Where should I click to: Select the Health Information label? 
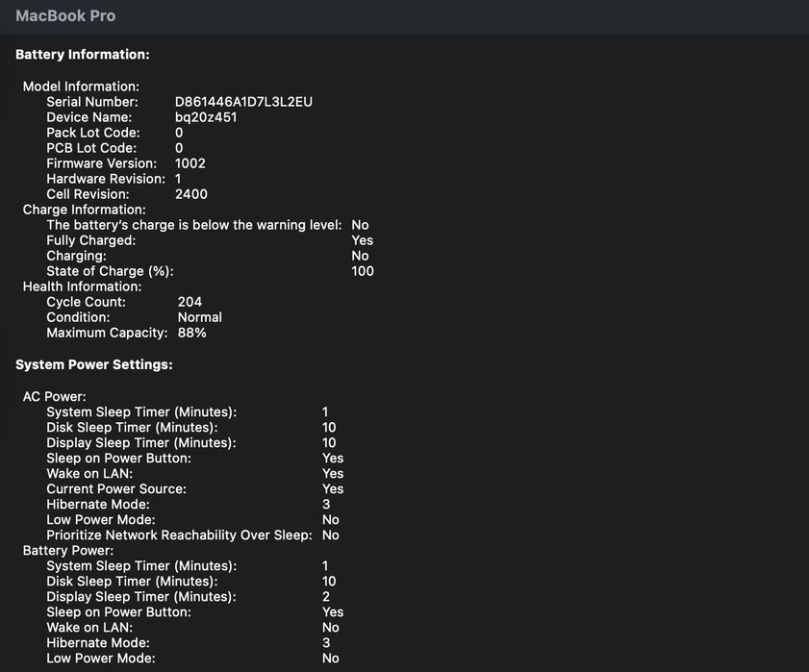click(82, 286)
